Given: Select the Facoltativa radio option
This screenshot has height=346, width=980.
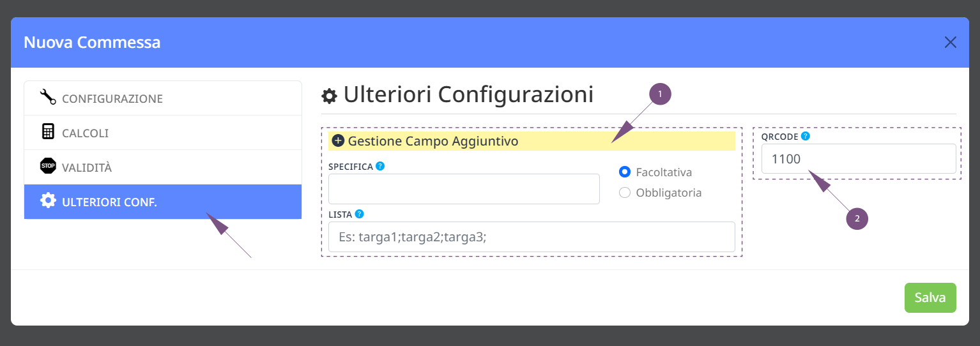Looking at the screenshot, I should click(625, 172).
